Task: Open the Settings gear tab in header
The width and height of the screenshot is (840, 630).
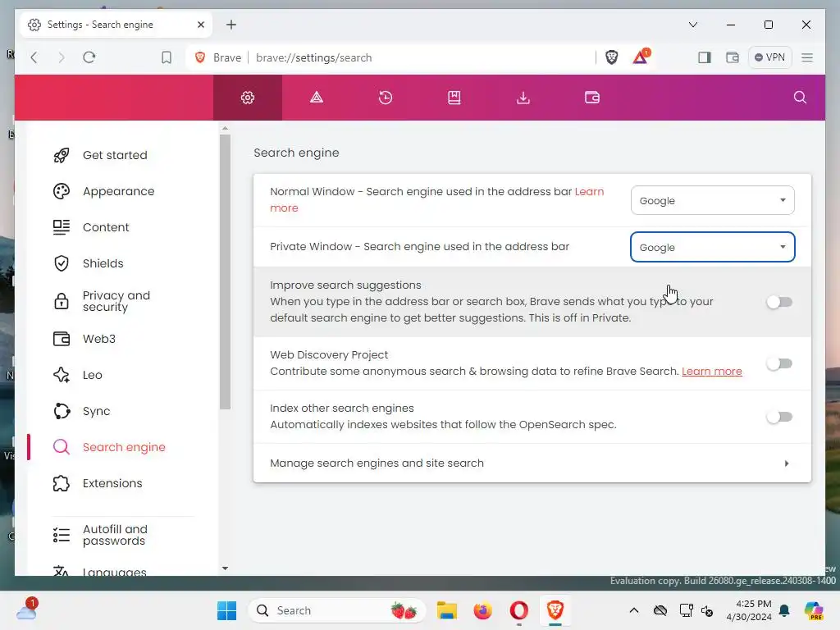Action: [248, 98]
